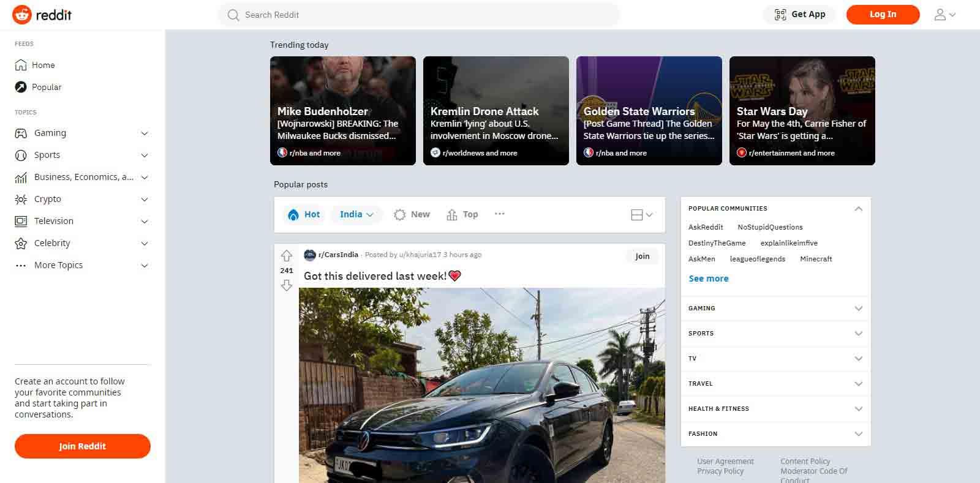Image resolution: width=980 pixels, height=483 pixels.
Task: Click the r/CarsIndia community avatar
Action: pyautogui.click(x=310, y=255)
